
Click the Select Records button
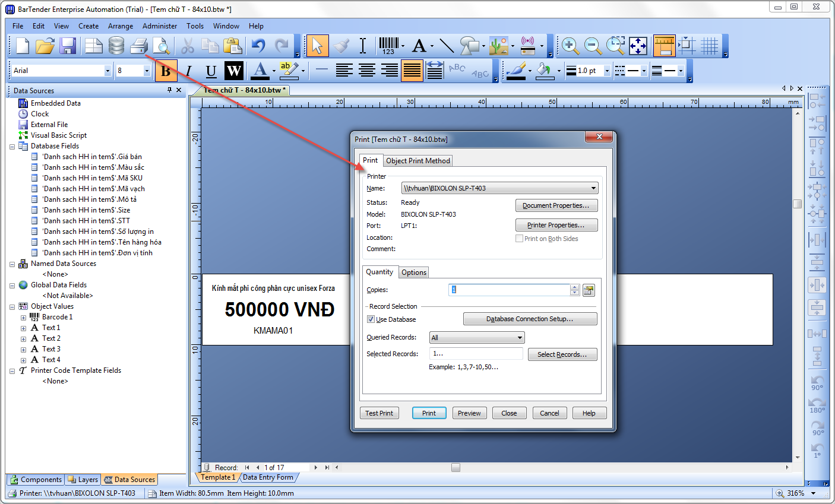(562, 354)
